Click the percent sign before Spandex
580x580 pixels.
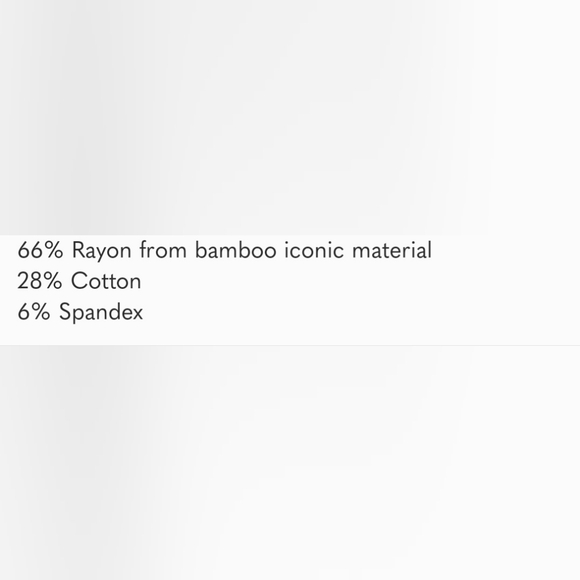click(x=40, y=311)
